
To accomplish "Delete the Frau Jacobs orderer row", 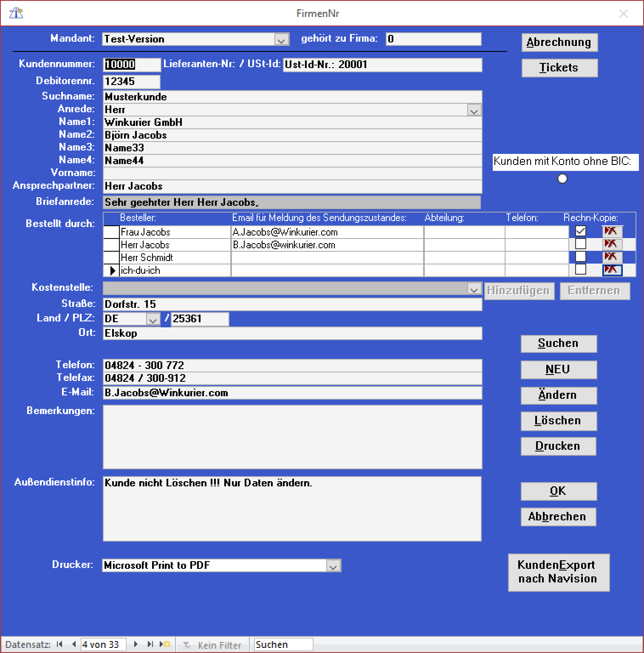I will coord(612,231).
